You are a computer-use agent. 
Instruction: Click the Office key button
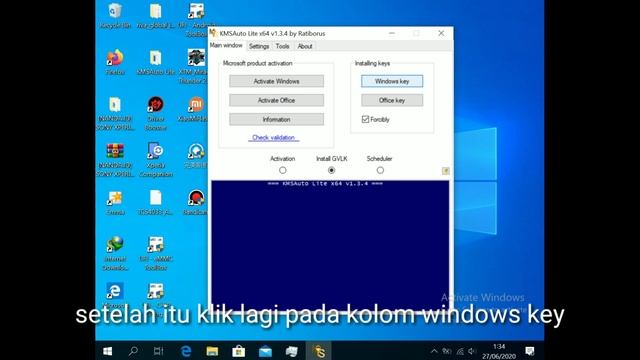[392, 100]
